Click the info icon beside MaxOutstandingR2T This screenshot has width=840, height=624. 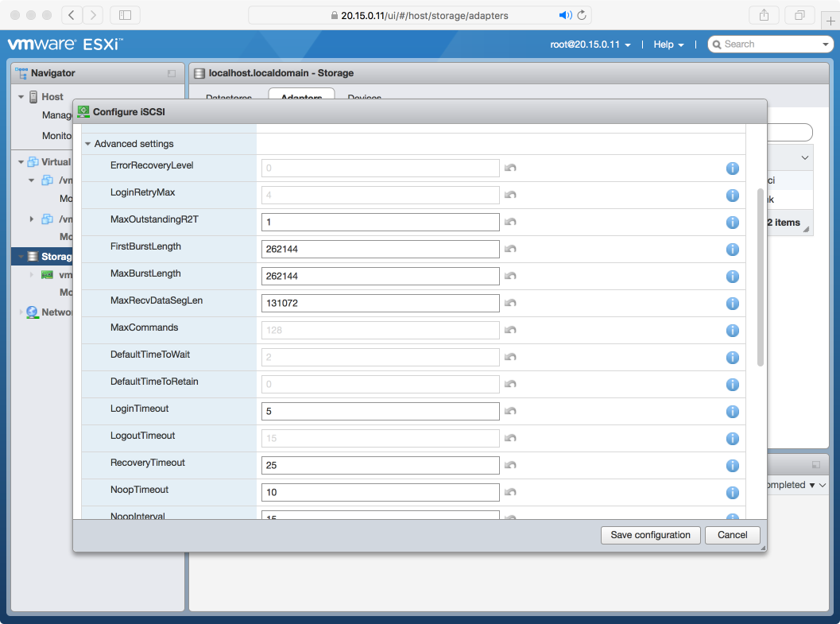(x=732, y=223)
